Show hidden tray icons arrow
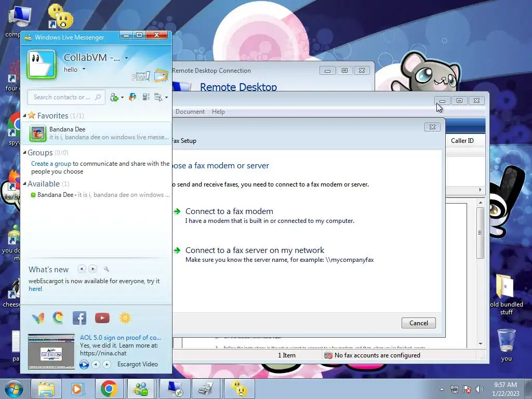Image resolution: width=532 pixels, height=399 pixels. click(442, 389)
